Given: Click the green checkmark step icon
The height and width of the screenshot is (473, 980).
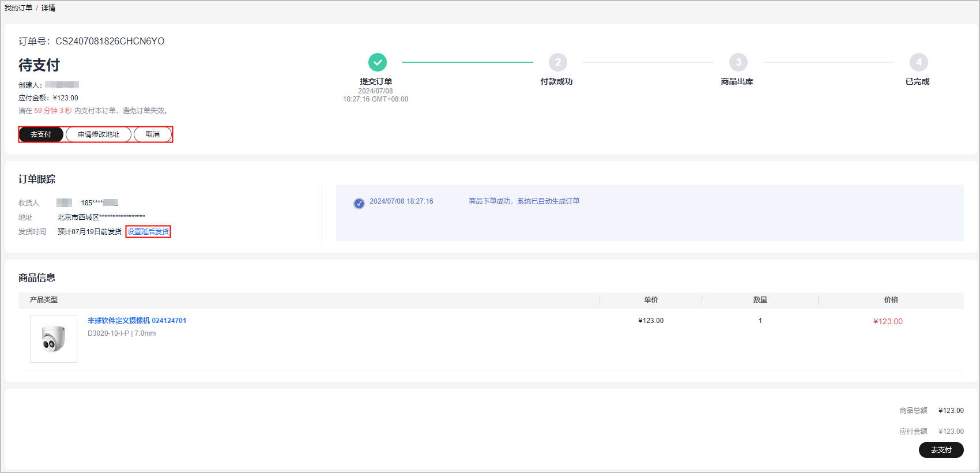Looking at the screenshot, I should coord(377,62).
